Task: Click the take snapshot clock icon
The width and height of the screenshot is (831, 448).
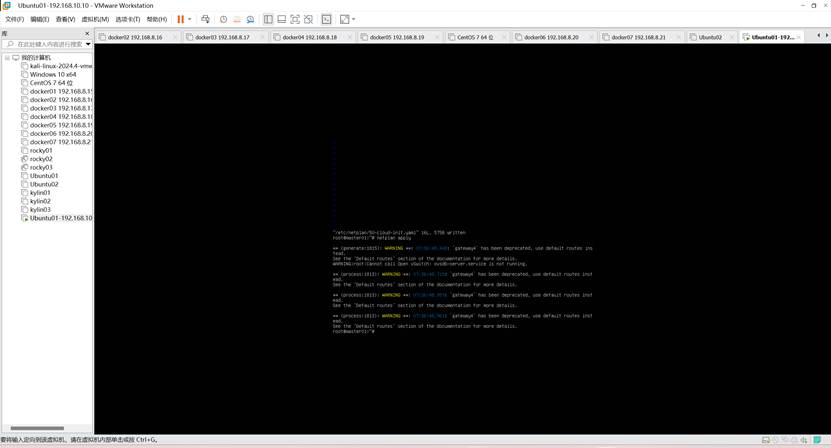Action: tap(224, 19)
